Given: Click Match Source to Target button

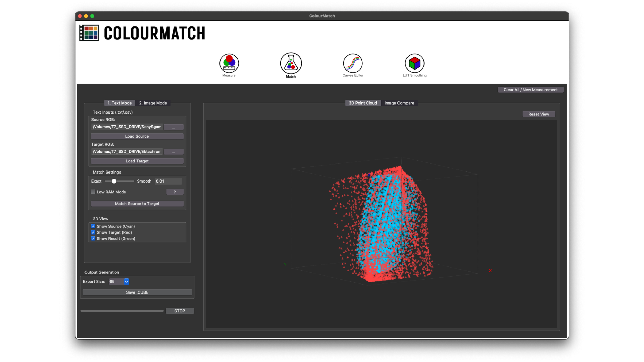Looking at the screenshot, I should click(137, 204).
